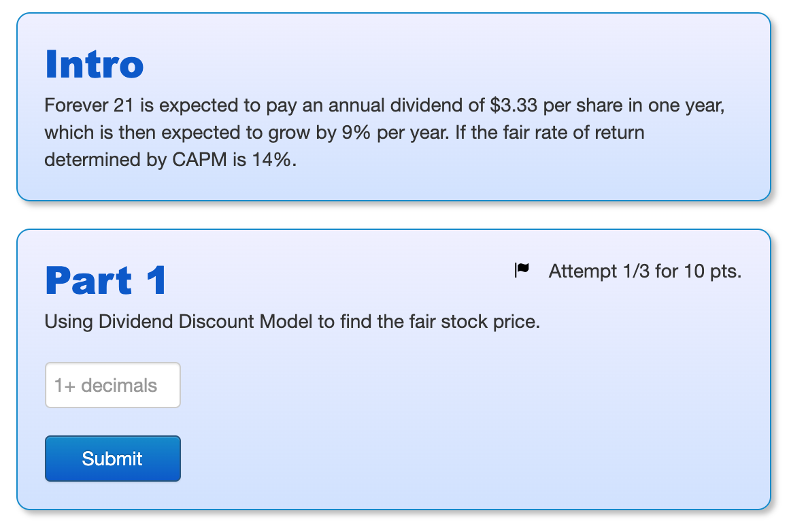Select the 'Part 1' heading
789x532 pixels.
105,279
